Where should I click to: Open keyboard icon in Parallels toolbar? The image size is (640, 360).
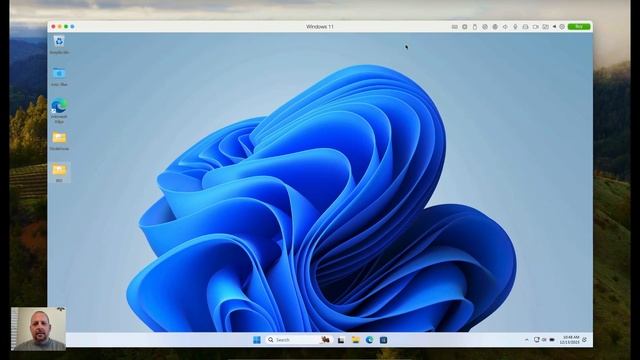point(454,27)
